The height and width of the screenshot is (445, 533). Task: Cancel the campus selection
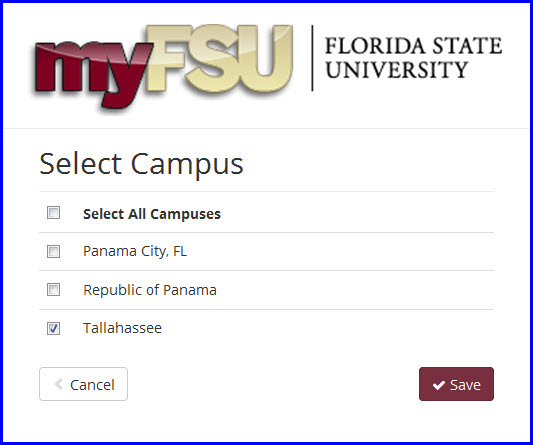tap(84, 384)
